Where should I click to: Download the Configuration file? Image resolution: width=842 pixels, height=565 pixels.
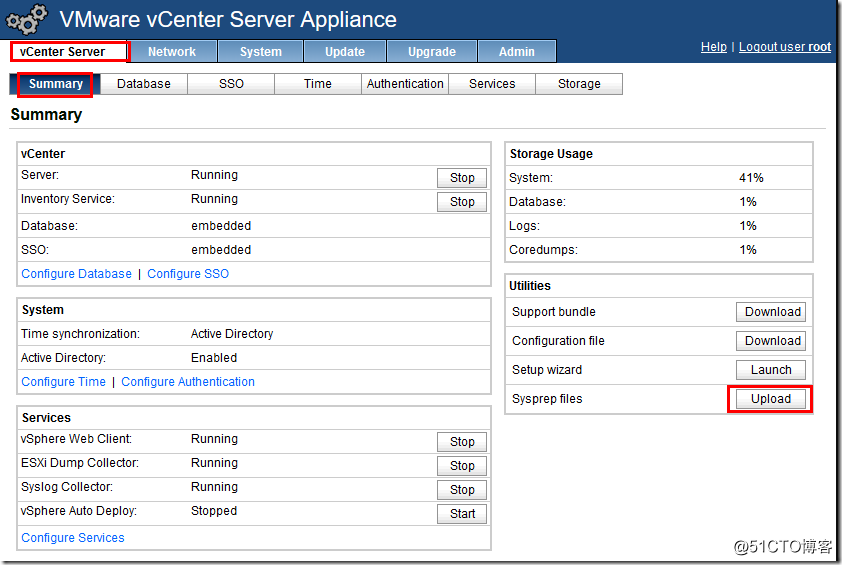[771, 341]
